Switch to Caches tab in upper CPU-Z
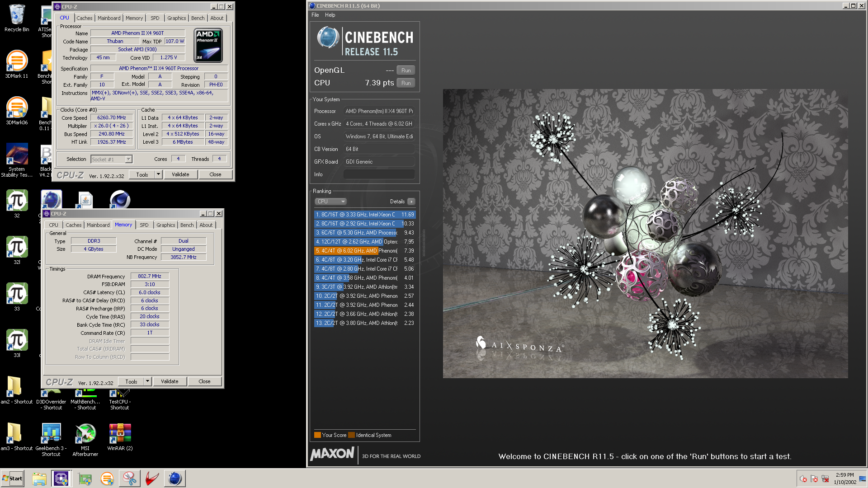This screenshot has width=868, height=488. (x=84, y=18)
